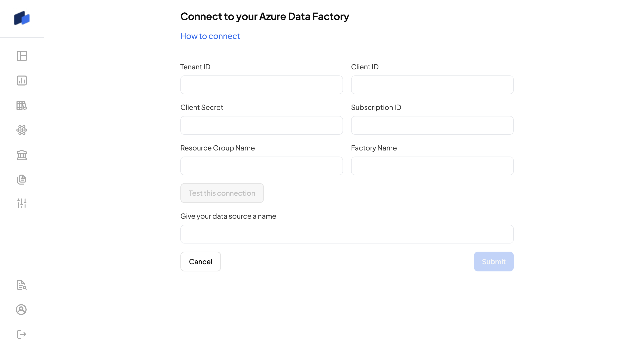
Task: Open the document search icon in sidebar
Action: (22, 285)
